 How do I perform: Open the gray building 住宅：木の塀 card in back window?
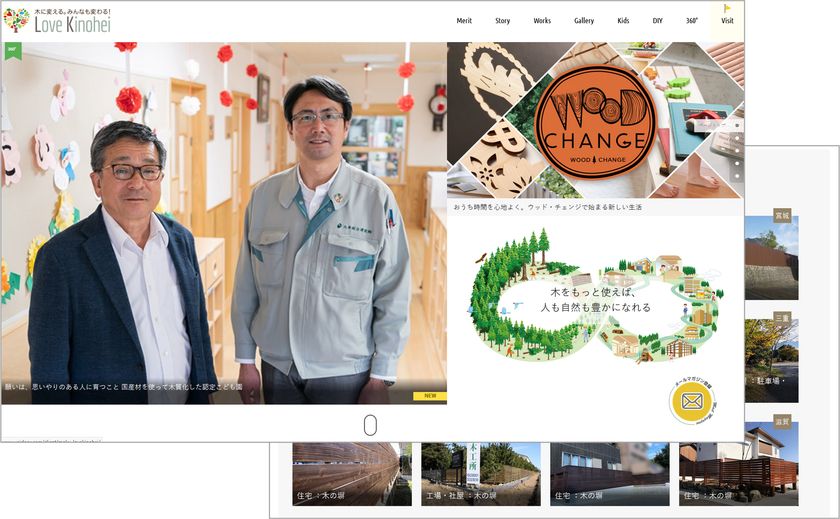coord(610,474)
